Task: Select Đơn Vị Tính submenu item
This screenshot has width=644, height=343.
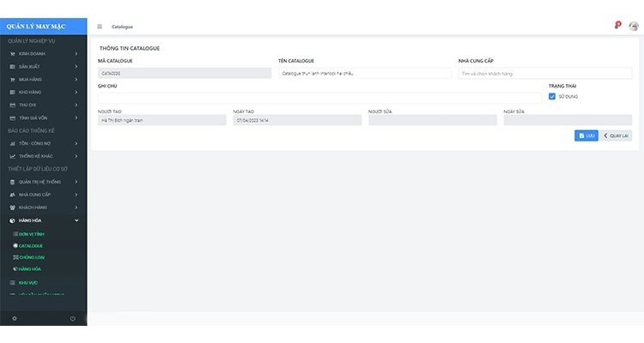Action: coord(31,233)
